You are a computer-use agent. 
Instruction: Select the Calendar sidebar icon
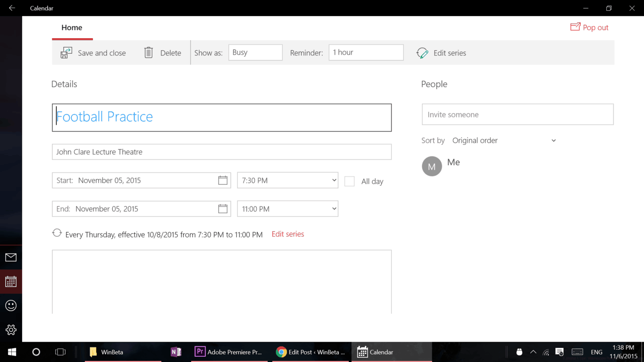pyautogui.click(x=11, y=282)
